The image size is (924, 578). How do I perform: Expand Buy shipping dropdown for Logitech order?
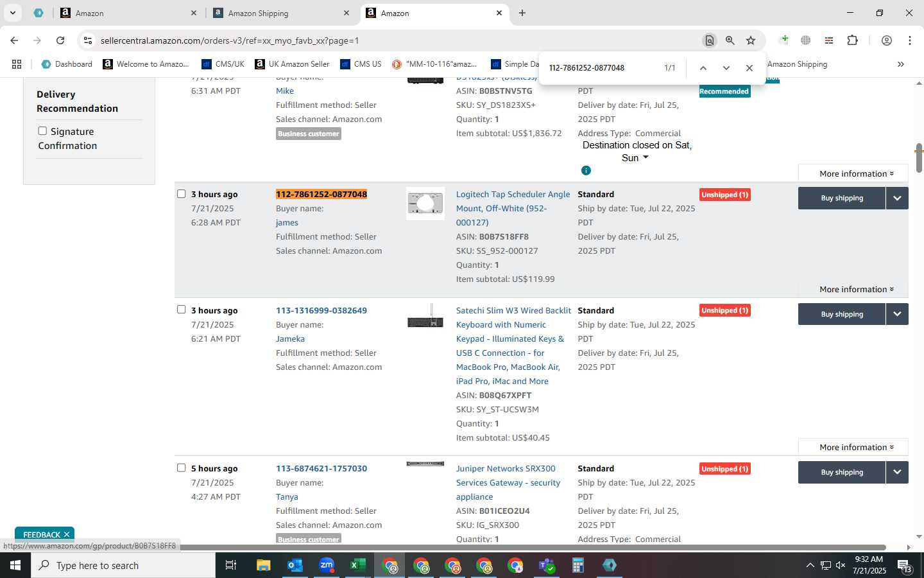point(897,198)
